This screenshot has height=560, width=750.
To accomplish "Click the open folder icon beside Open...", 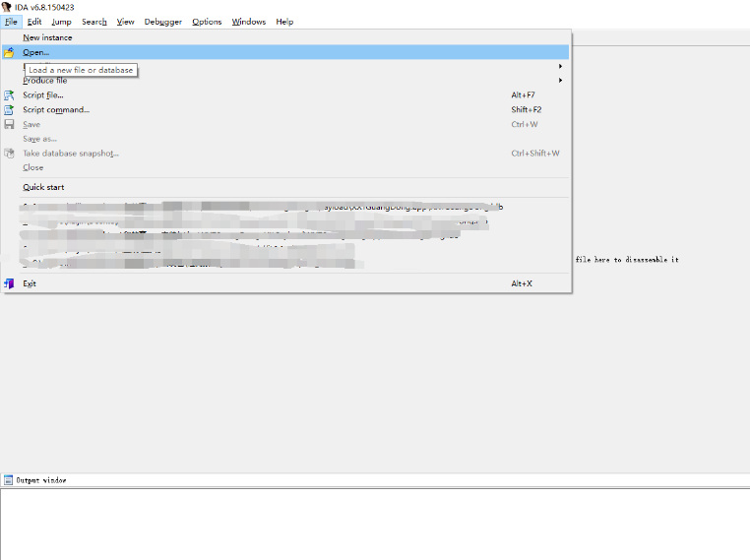I will 9,52.
